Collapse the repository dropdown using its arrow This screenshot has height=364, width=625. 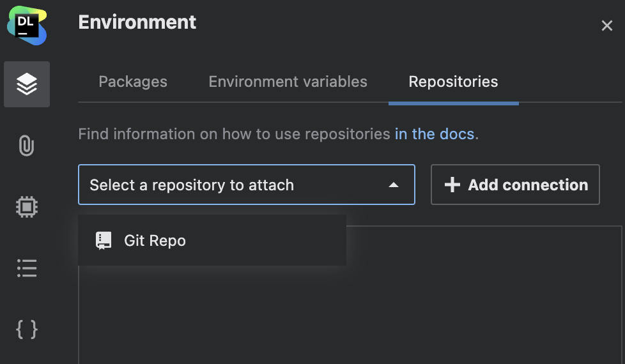(394, 185)
